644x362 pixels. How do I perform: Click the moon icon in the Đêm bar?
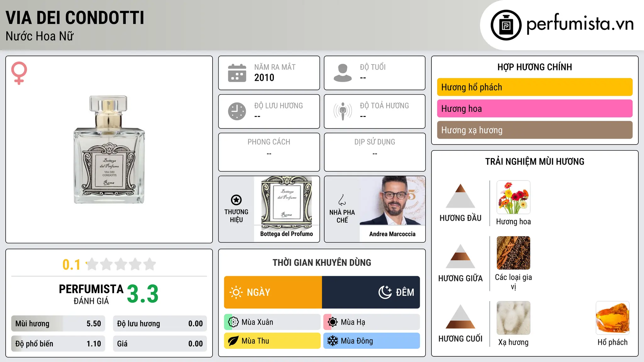385,292
